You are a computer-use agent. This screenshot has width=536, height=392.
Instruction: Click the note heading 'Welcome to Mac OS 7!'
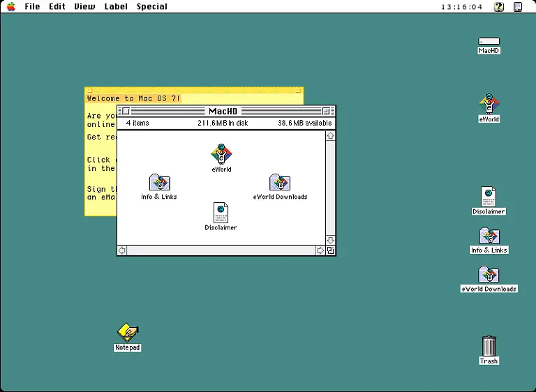point(133,98)
